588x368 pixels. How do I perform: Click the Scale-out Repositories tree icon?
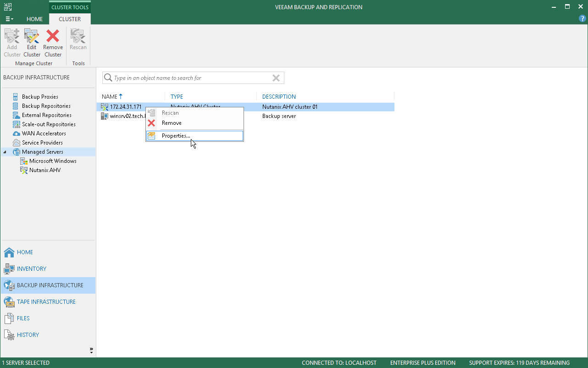17,124
